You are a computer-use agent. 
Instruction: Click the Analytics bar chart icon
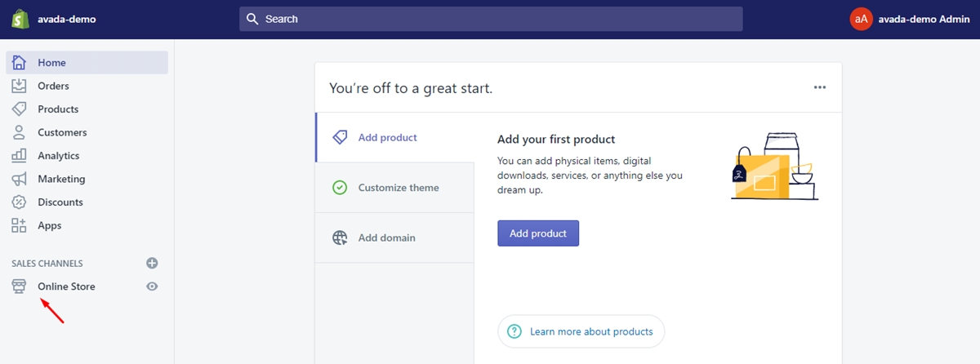pyautogui.click(x=20, y=155)
